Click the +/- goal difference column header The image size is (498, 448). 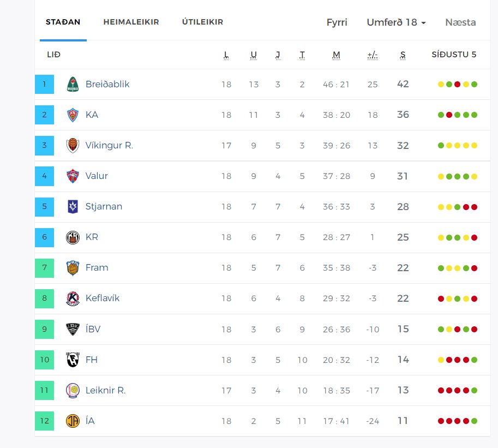(373, 55)
